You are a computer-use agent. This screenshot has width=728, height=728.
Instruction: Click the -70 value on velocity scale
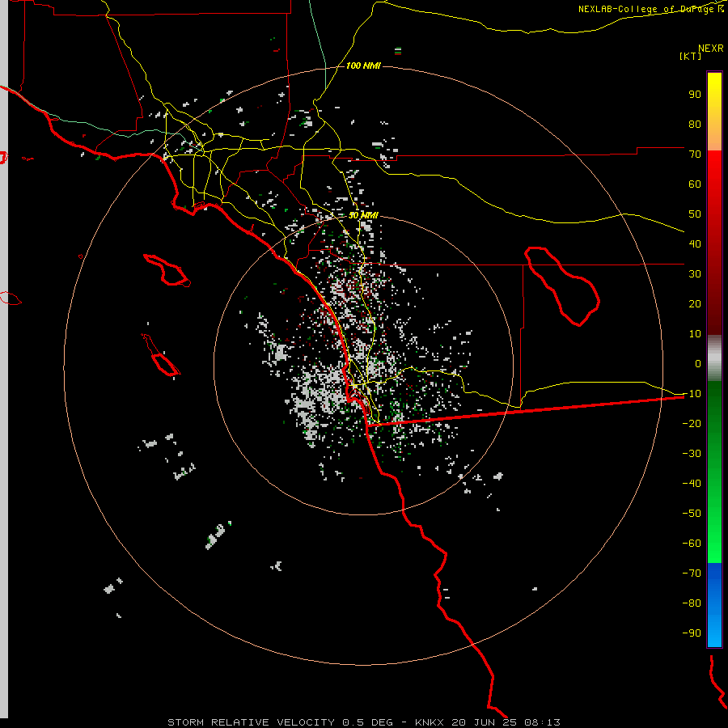[x=692, y=574]
